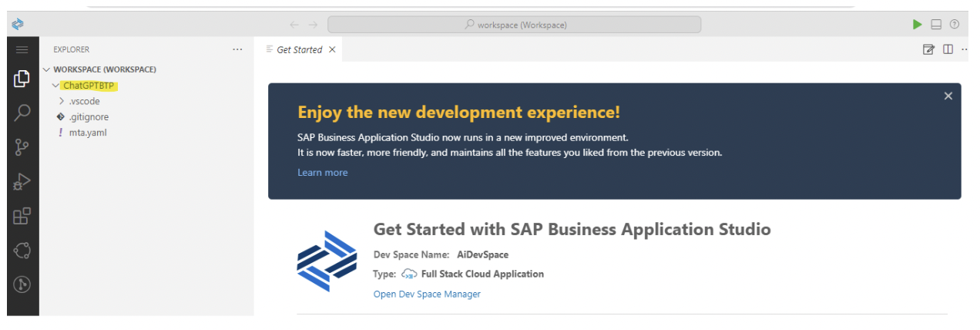Close the Get Started tab
Screen dimensions: 980x330
332,49
